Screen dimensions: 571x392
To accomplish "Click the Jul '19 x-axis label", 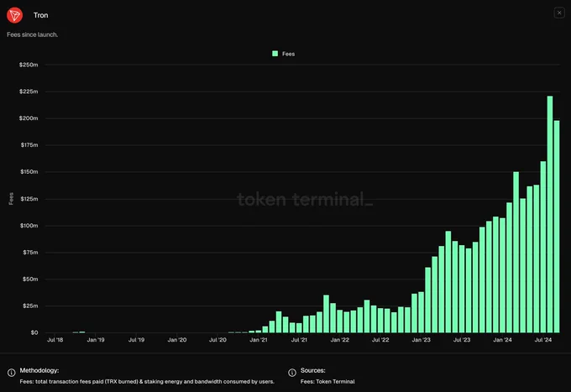I will coord(136,340).
